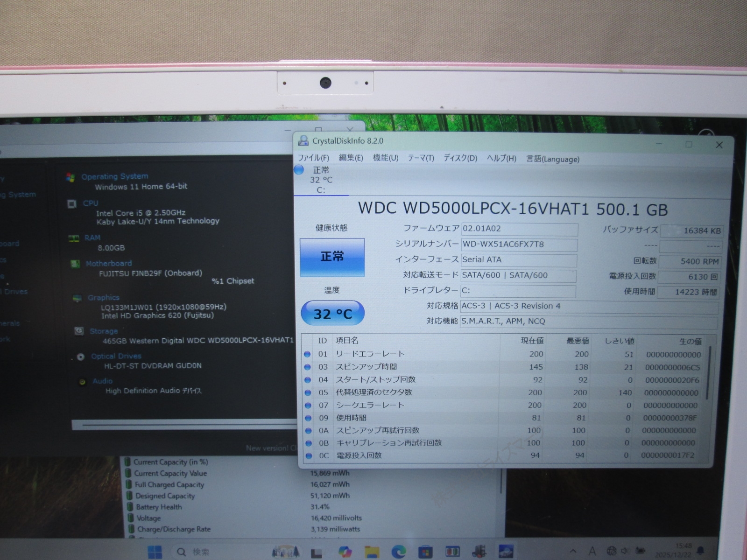Viewport: 747px width, 560px height.
Task: Click the Task View icon in the taskbar
Action: pos(317,553)
